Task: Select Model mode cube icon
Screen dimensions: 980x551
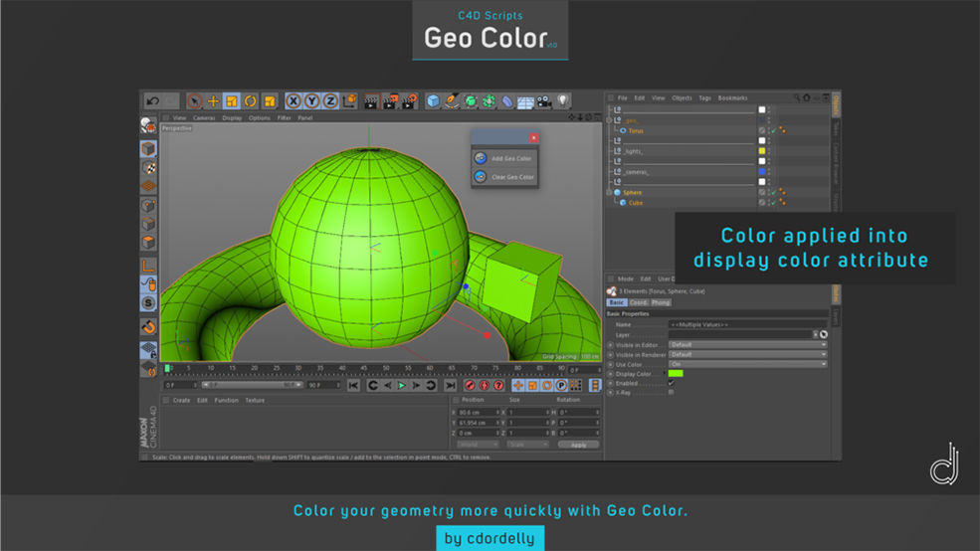Action: tap(148, 148)
